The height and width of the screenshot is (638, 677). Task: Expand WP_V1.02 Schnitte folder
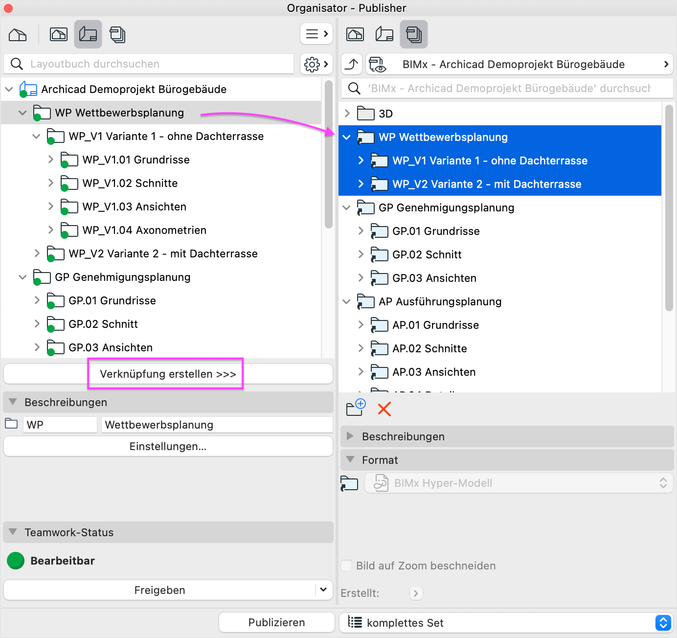(51, 183)
